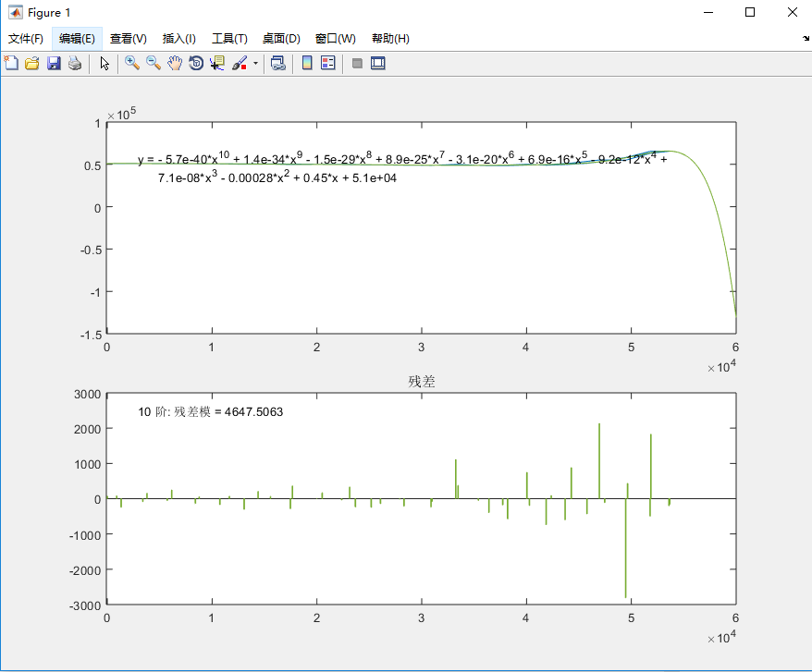Activate the Rotate 3D tool
The height and width of the screenshot is (672, 812).
click(196, 63)
